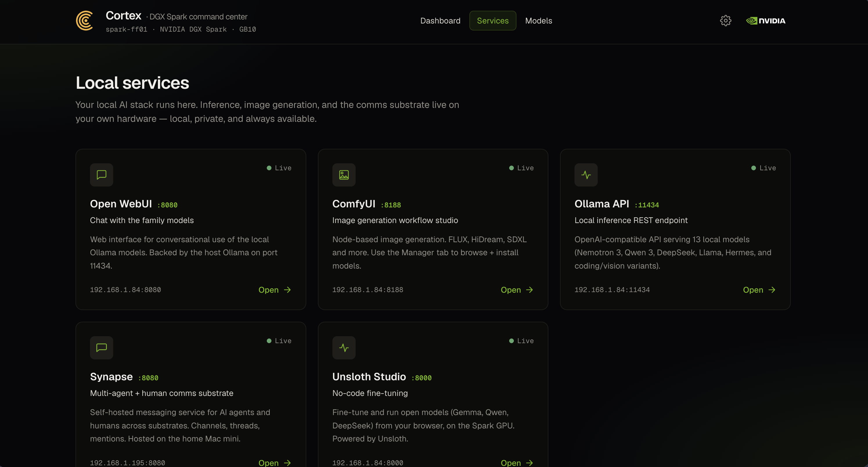Click the Live status dot on Ollama API
Viewport: 868px width, 467px height.
(x=753, y=168)
